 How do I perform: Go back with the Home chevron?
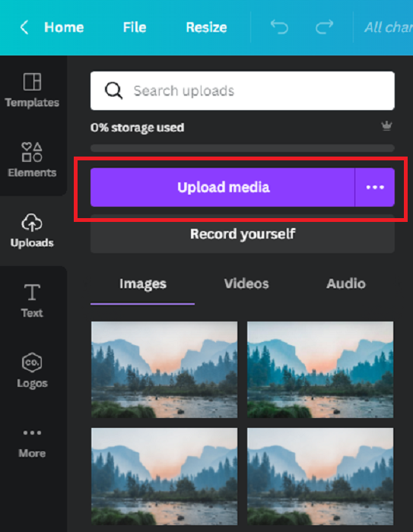24,27
